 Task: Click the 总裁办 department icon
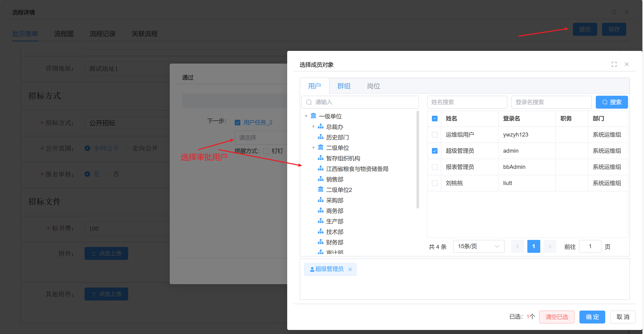pos(320,126)
